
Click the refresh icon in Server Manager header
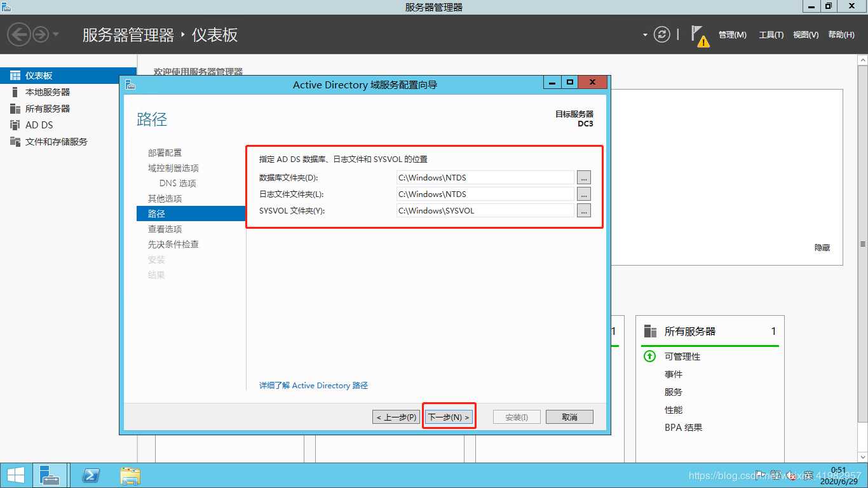pyautogui.click(x=662, y=34)
